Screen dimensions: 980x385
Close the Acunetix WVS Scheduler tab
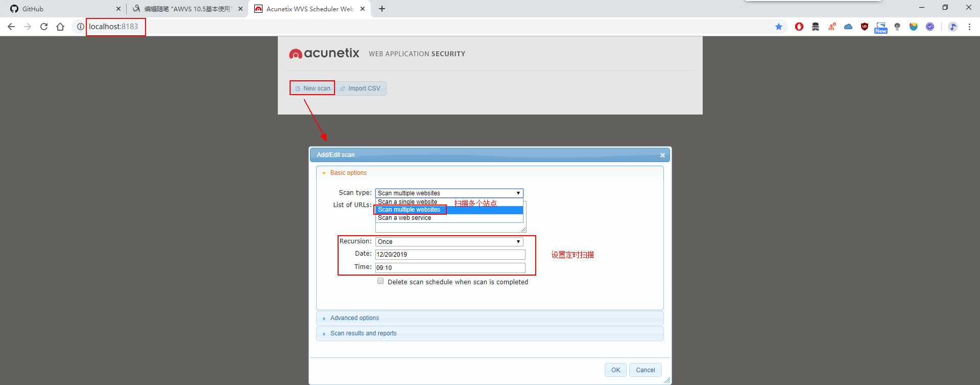coord(363,9)
